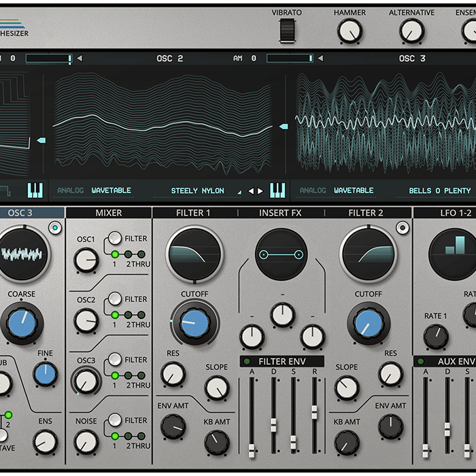Click the VIBRATO wheel
This screenshot has width=476, height=476.
point(287,31)
